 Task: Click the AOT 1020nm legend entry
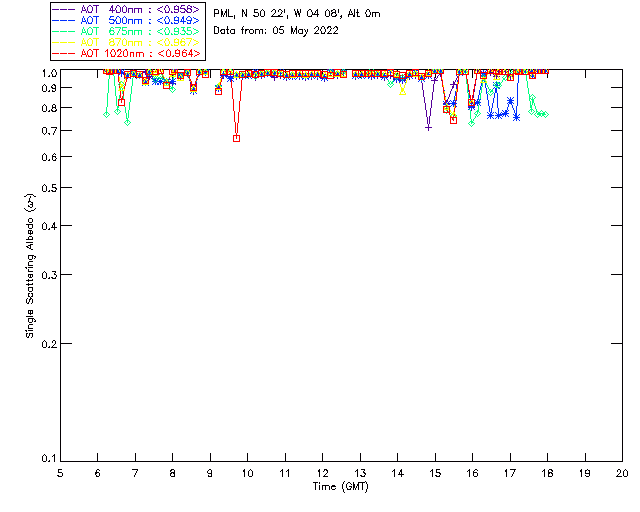126,53
